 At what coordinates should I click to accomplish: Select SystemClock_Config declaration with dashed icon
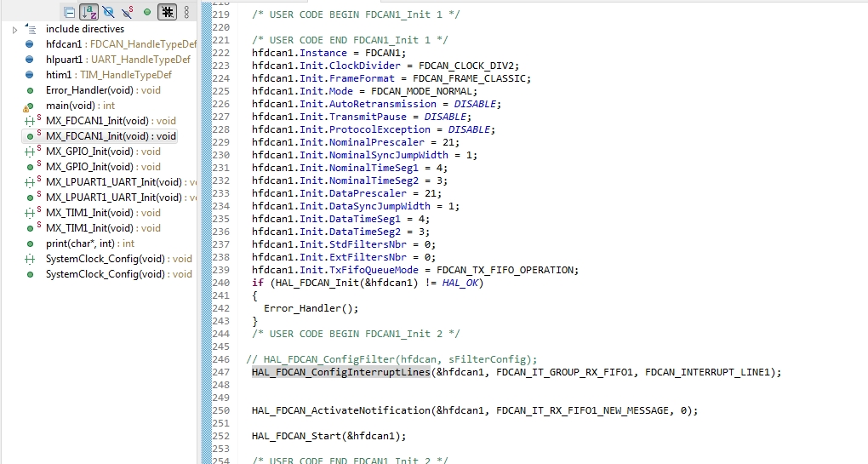pyautogui.click(x=119, y=259)
